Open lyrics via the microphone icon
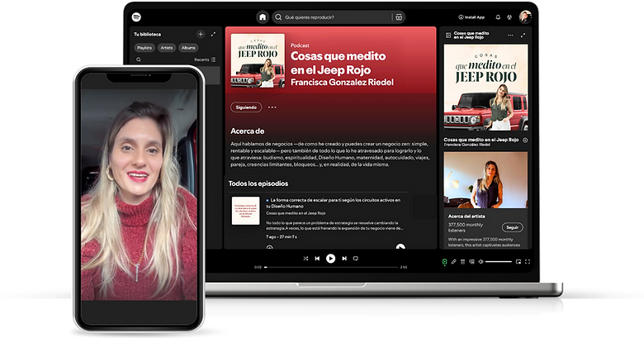This screenshot has width=644, height=338. pos(454,261)
